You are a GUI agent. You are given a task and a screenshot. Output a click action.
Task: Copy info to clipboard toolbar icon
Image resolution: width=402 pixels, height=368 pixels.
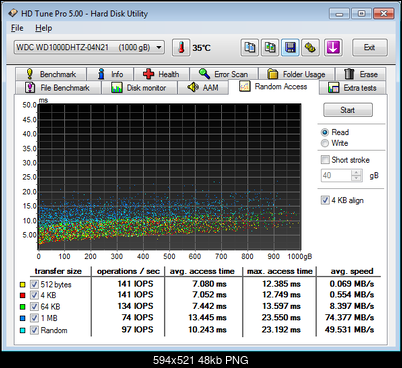pyautogui.click(x=250, y=48)
